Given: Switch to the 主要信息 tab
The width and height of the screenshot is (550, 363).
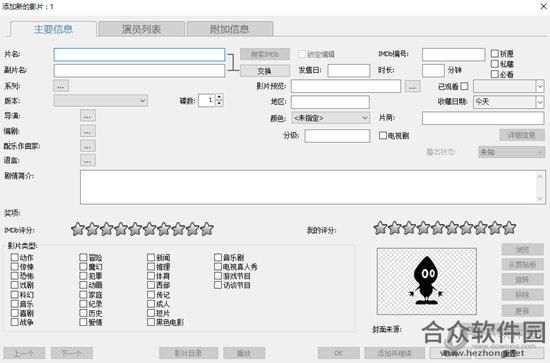Looking at the screenshot, I should [53, 29].
